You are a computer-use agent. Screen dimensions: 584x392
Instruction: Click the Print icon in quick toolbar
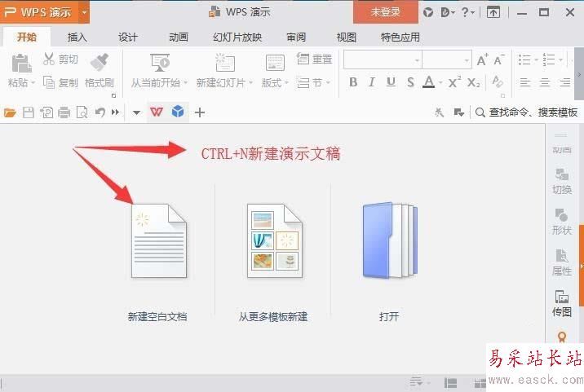coord(64,112)
